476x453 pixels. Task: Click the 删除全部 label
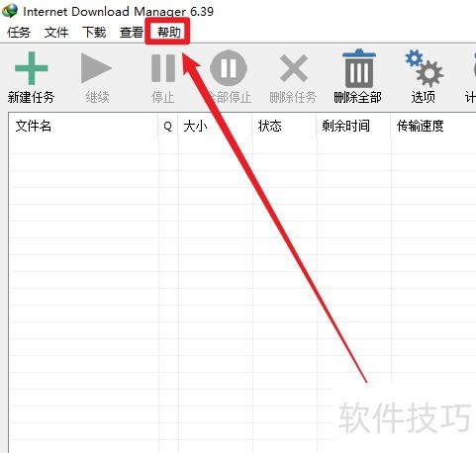pos(357,97)
